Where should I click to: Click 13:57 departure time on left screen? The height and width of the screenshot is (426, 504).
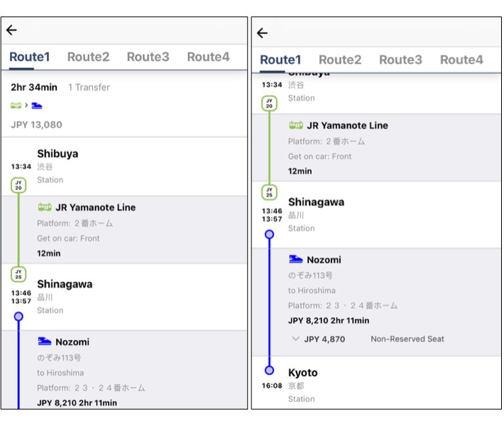tap(21, 301)
